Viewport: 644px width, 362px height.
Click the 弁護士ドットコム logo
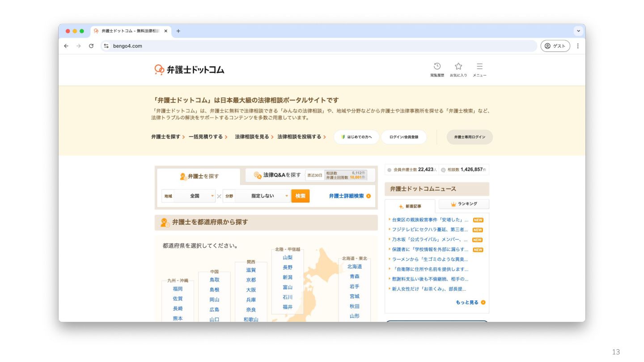pos(189,70)
